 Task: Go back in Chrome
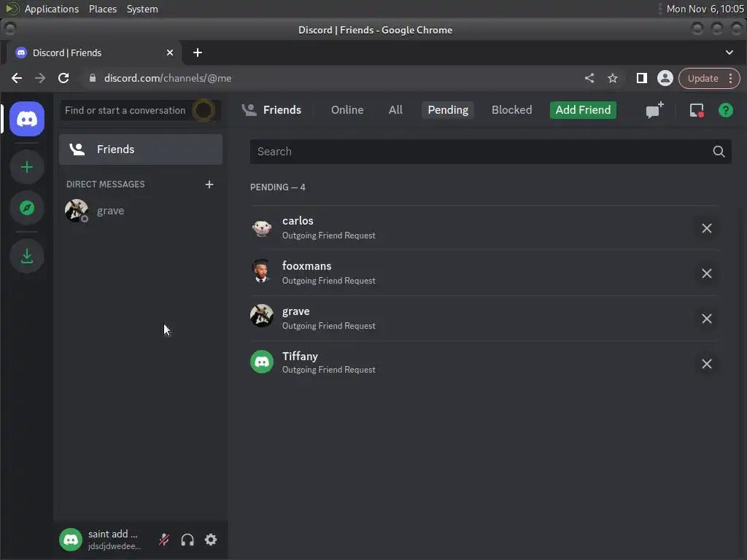17,78
